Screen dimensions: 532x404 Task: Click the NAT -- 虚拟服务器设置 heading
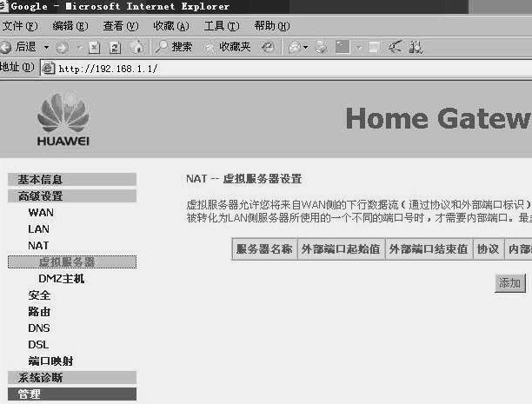click(x=244, y=178)
